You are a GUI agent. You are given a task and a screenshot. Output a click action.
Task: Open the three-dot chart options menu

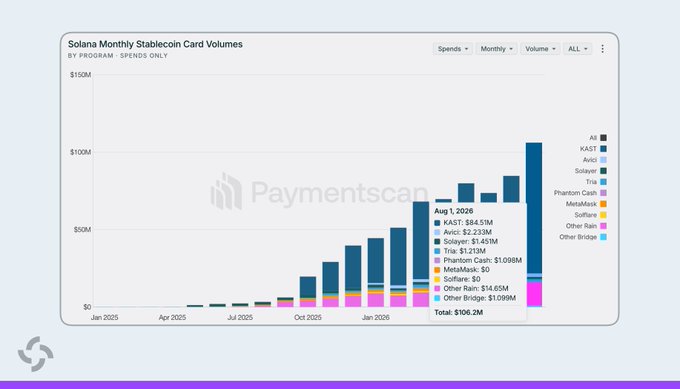(x=602, y=49)
